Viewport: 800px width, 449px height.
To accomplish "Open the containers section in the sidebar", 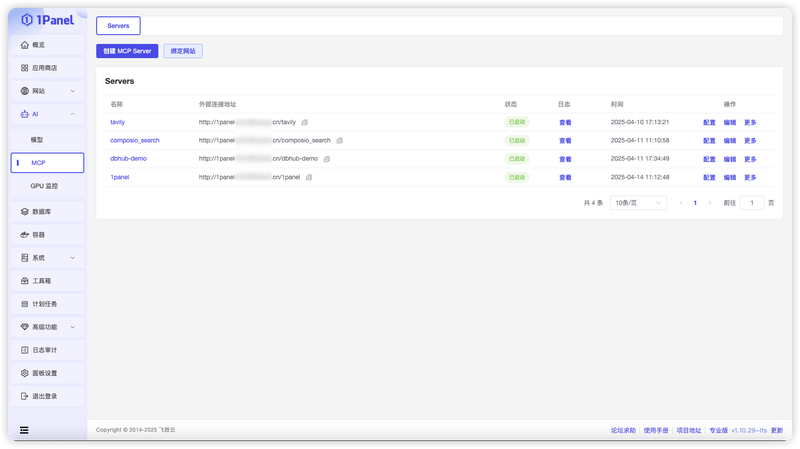I will 47,235.
